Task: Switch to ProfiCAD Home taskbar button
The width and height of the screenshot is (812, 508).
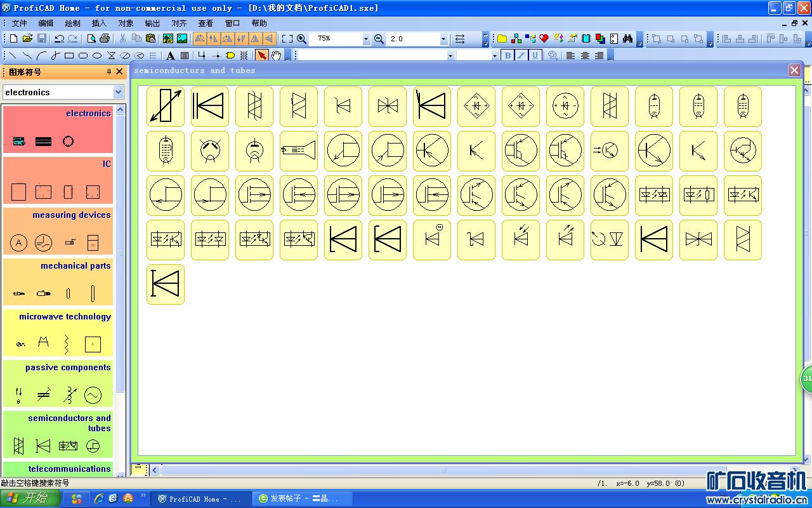Action: point(200,498)
